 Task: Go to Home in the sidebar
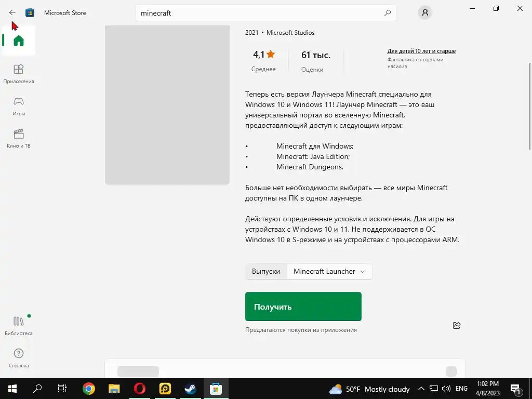pyautogui.click(x=19, y=41)
